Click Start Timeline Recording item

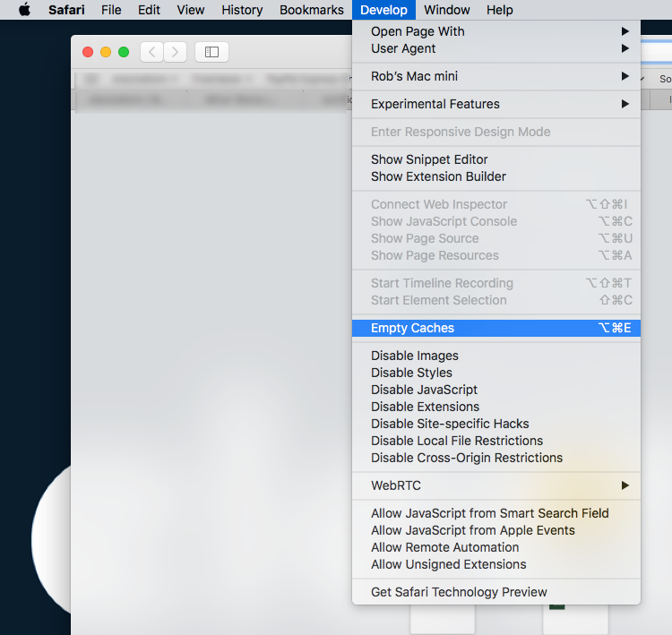tap(496, 283)
